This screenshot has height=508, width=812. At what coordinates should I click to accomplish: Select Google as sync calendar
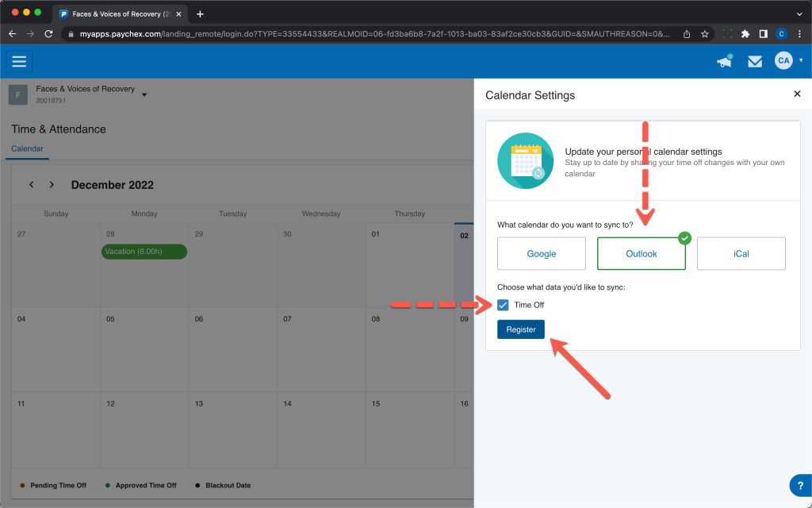[x=542, y=254]
